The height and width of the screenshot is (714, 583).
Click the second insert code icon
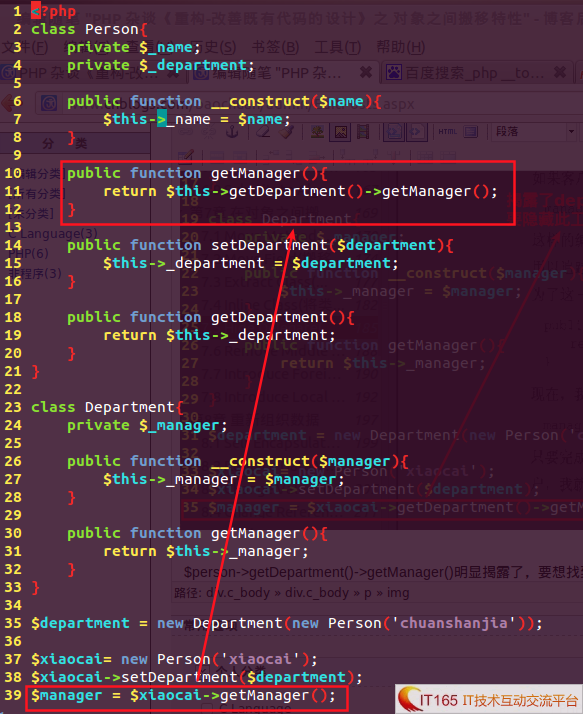tap(417, 132)
